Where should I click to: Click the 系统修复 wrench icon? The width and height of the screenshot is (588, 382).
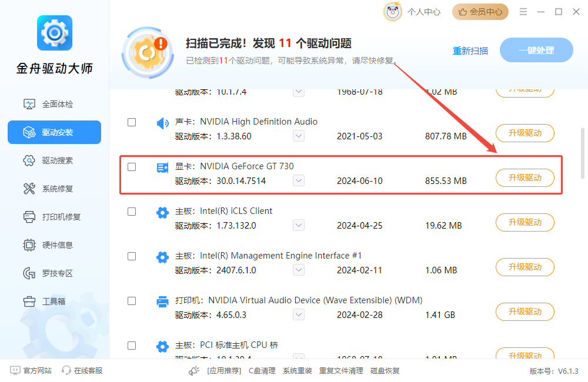pyautogui.click(x=29, y=189)
